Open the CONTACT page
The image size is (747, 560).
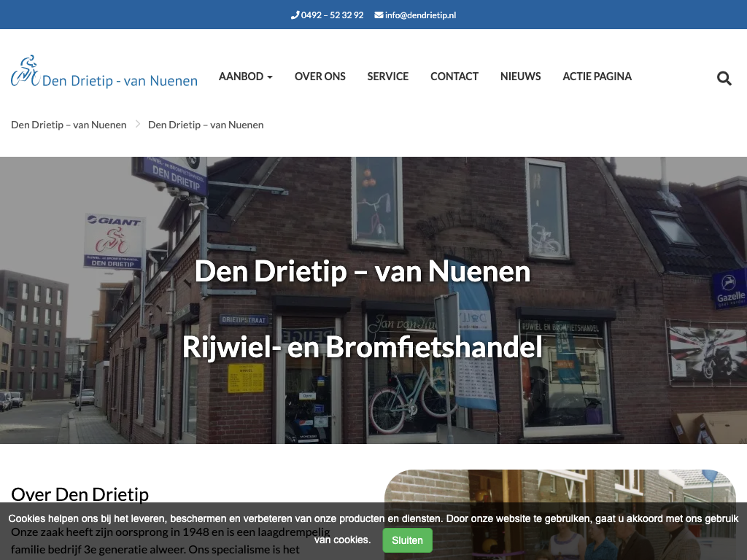click(x=454, y=77)
